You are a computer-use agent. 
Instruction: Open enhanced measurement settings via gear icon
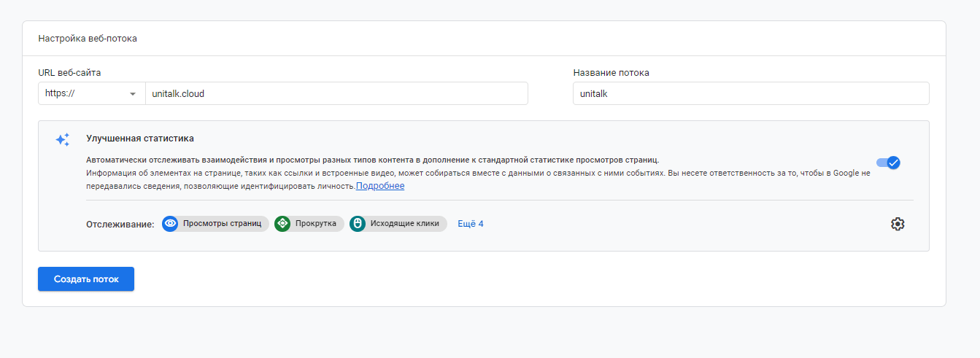coord(898,224)
